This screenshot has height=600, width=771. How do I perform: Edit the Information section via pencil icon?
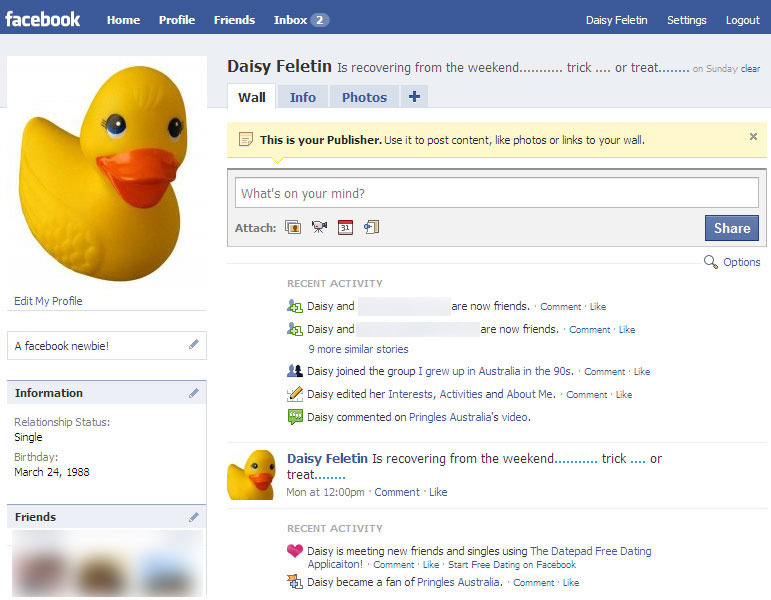pyautogui.click(x=194, y=393)
